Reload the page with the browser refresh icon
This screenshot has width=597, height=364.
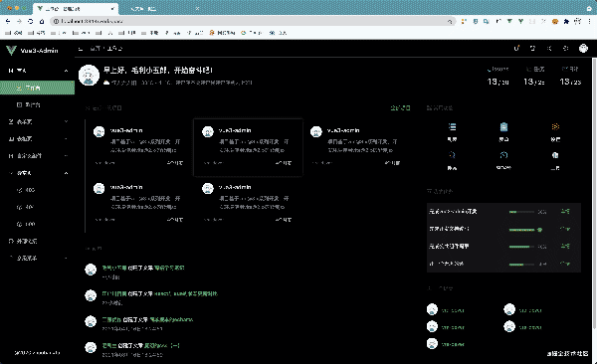click(31, 21)
